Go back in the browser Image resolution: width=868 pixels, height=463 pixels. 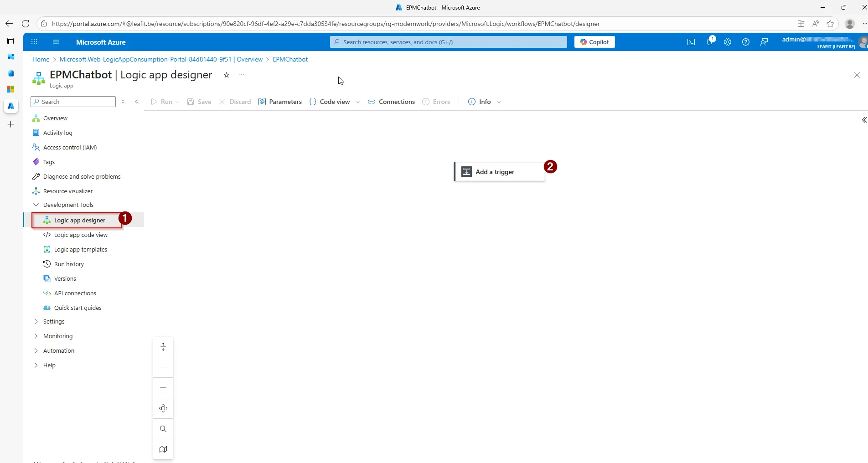coord(9,24)
